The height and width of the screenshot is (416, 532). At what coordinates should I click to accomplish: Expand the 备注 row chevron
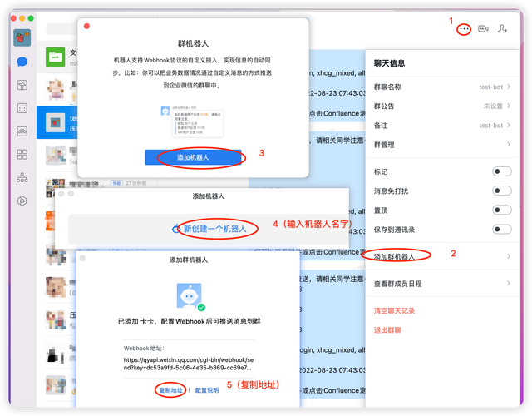coord(509,126)
